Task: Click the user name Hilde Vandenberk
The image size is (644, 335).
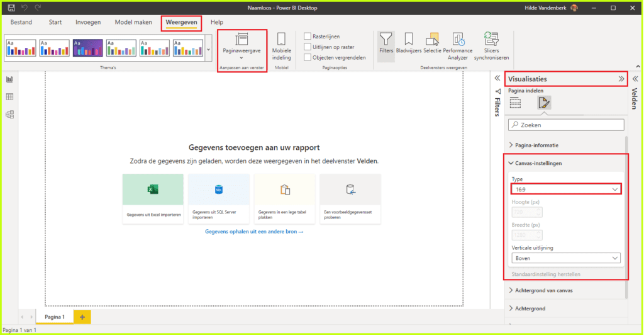Action: (545, 8)
